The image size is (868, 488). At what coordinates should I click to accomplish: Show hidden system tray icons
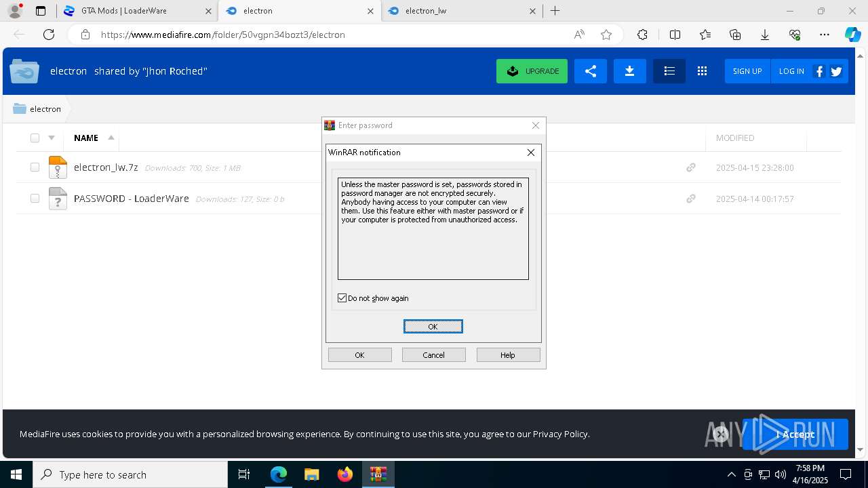point(731,474)
